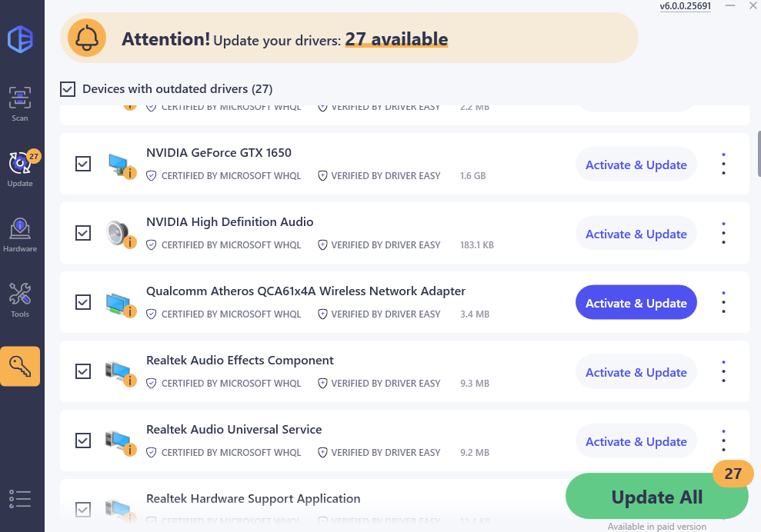Click the green Update All button

point(656,497)
